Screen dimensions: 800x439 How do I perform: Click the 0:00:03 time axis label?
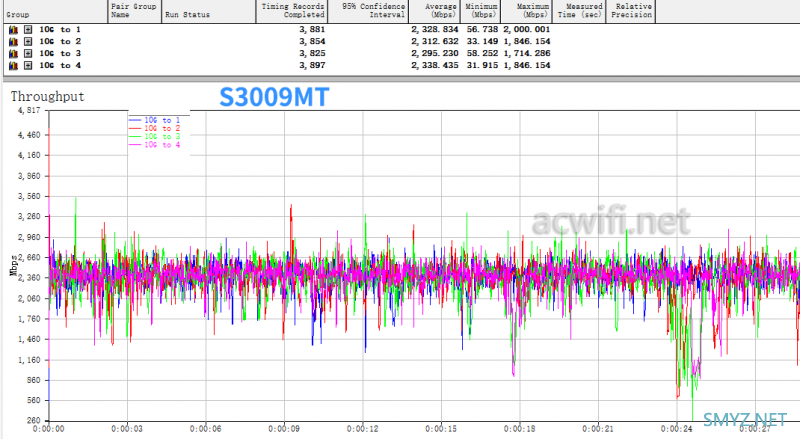pyautogui.click(x=127, y=429)
